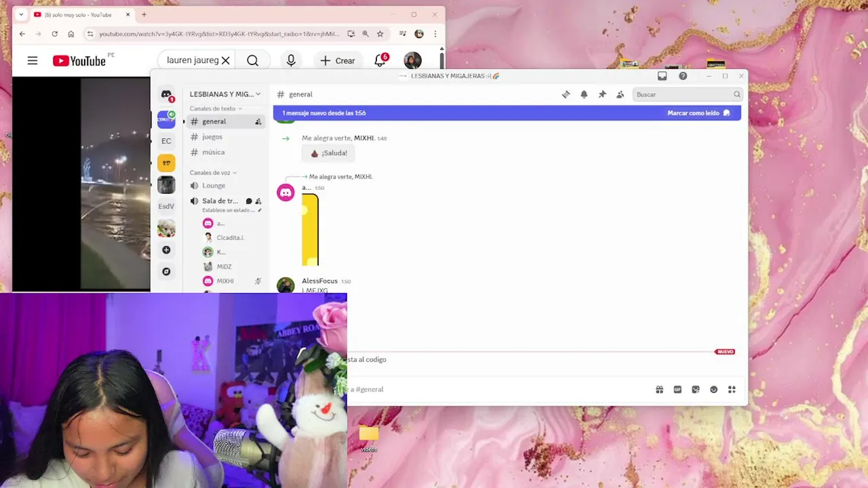868x488 pixels.
Task: Collapse the Canales de texto category
Action: tap(216, 108)
